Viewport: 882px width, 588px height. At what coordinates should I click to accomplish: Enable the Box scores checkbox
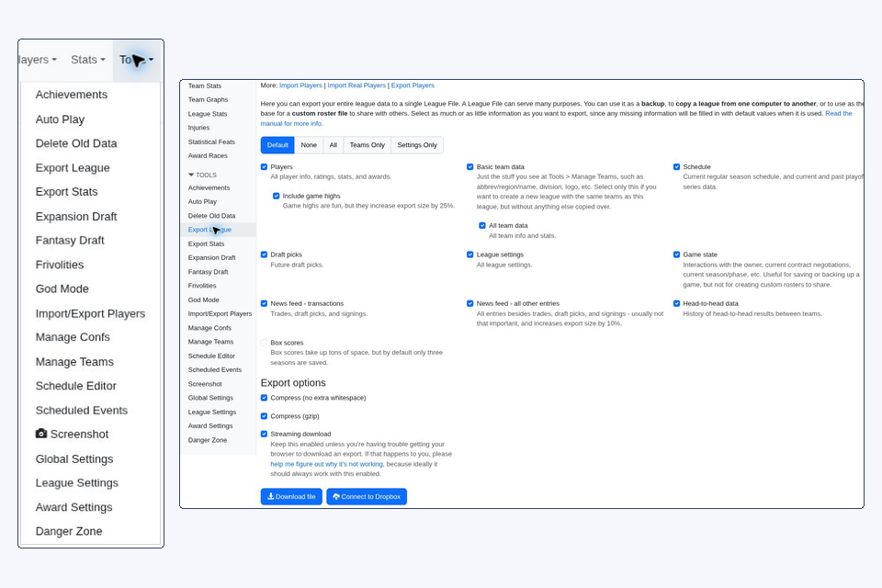[x=264, y=343]
